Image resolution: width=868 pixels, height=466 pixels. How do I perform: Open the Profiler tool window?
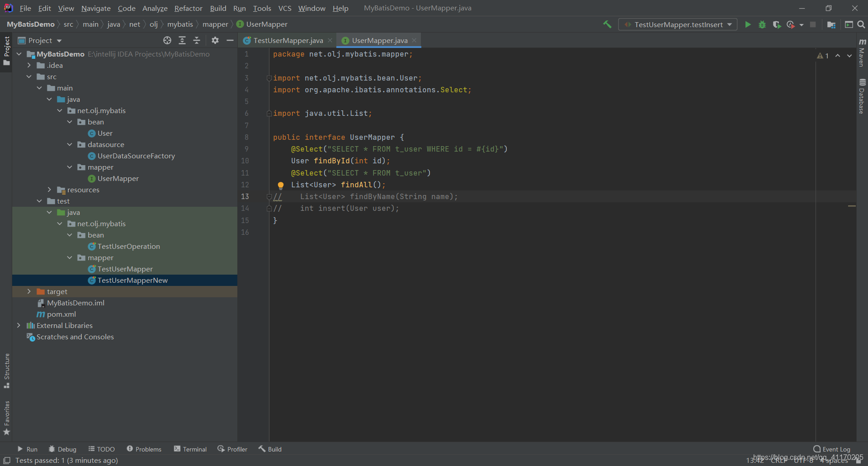[x=232, y=449]
